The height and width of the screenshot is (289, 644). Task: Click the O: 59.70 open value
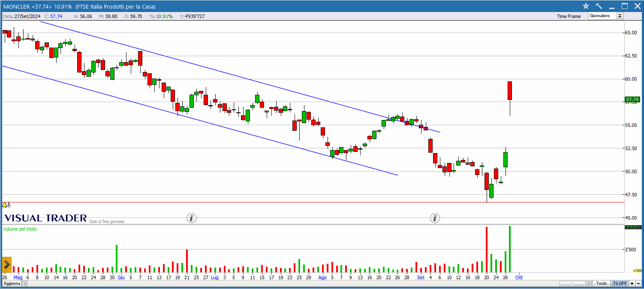pos(133,16)
